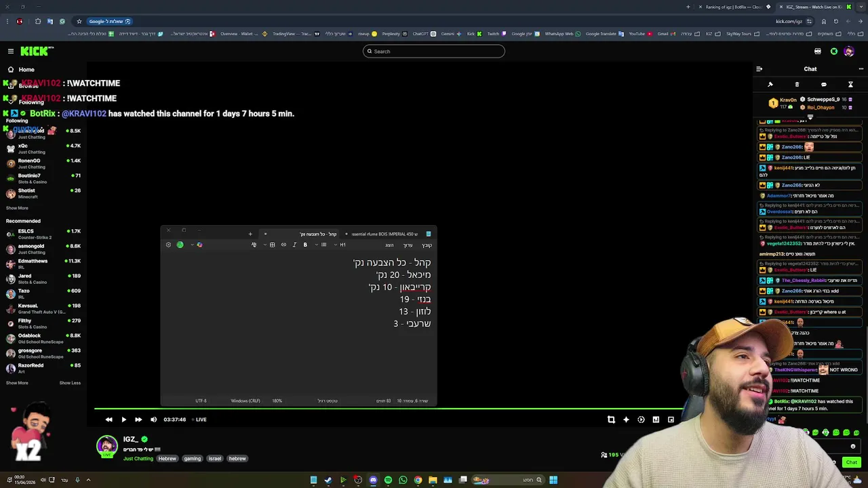
Task: Jump to LIVE in the player
Action: 201,420
